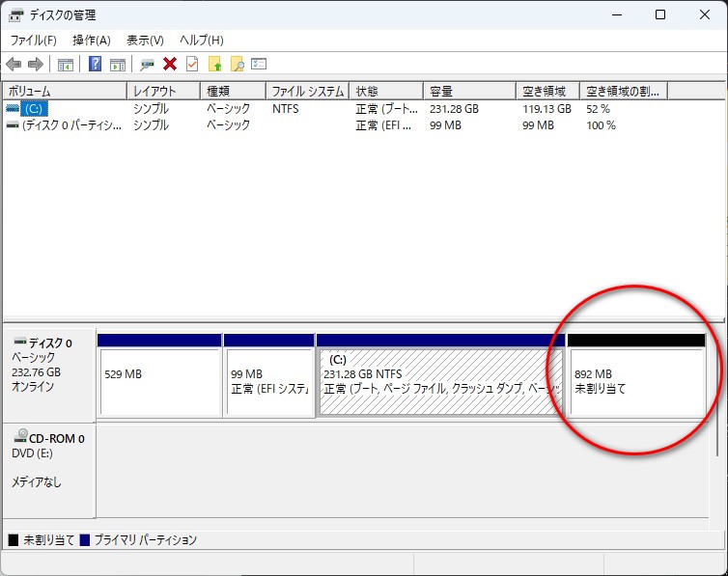The image size is (728, 576).
Task: Minimize the ディスクの管理 window
Action: click(x=617, y=14)
